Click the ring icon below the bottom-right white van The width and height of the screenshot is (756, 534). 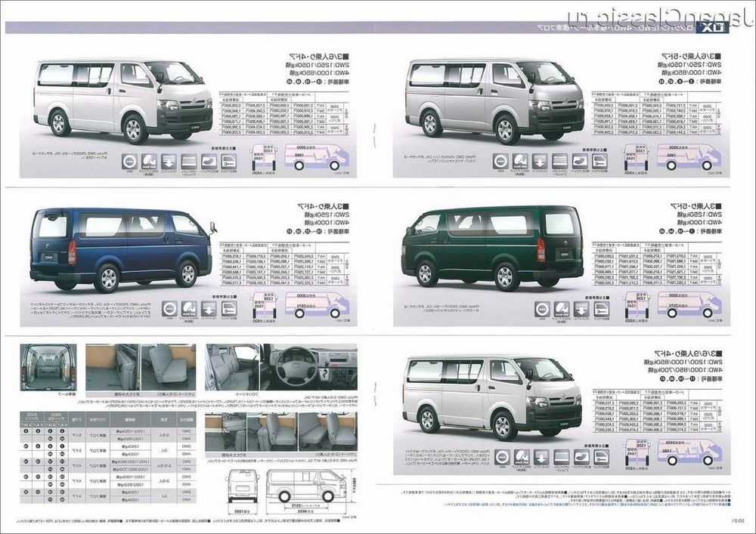click(x=502, y=457)
